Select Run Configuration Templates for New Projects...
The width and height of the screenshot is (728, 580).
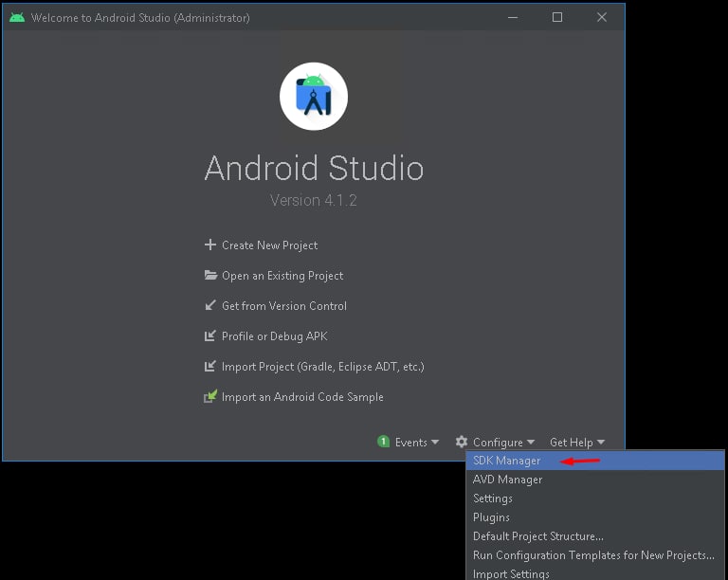click(x=595, y=555)
